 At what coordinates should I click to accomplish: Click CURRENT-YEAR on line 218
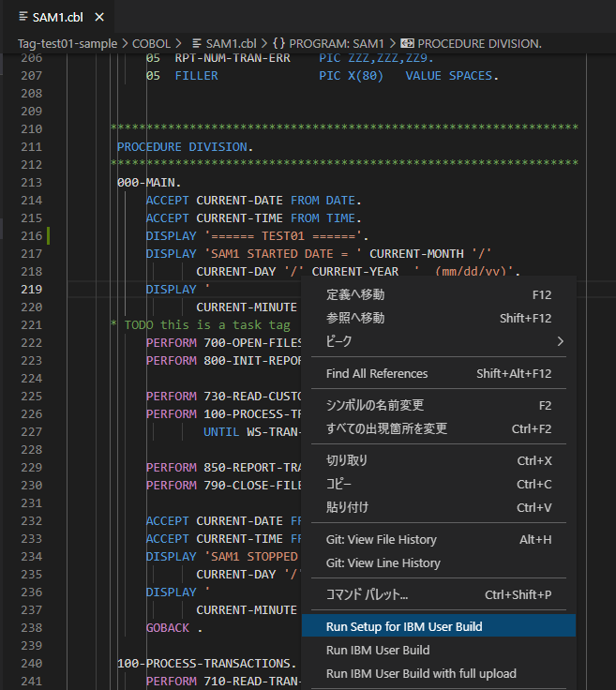click(355, 272)
